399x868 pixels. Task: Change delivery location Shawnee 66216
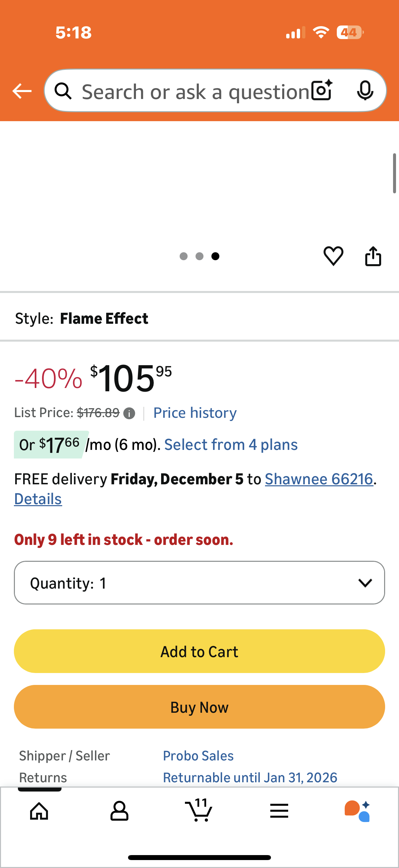pyautogui.click(x=319, y=478)
